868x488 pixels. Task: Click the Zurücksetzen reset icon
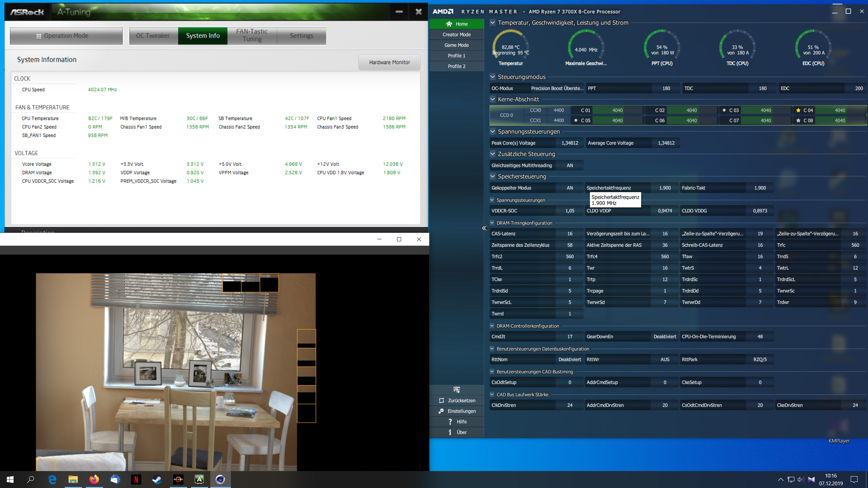[456, 400]
